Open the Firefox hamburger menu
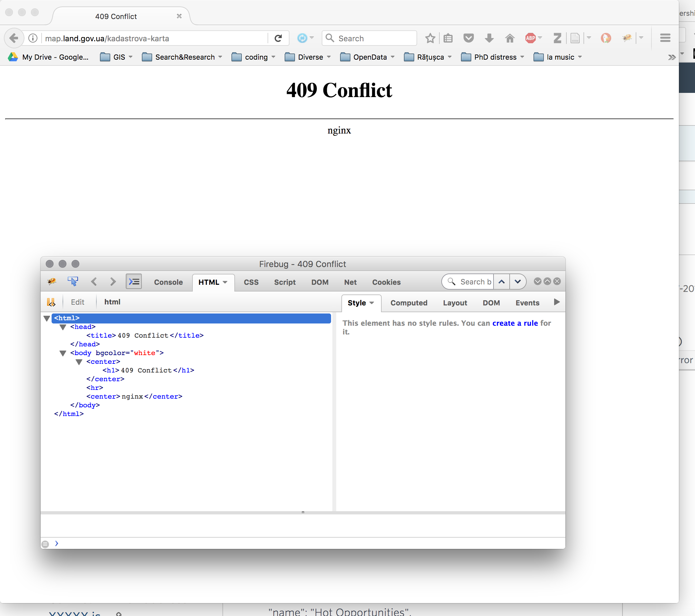This screenshot has height=616, width=695. coord(665,38)
